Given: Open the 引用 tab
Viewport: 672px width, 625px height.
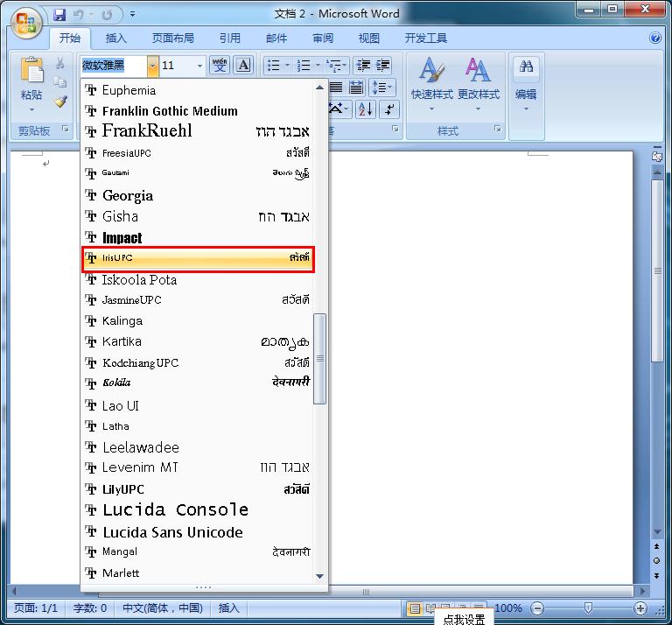Looking at the screenshot, I should pos(230,39).
